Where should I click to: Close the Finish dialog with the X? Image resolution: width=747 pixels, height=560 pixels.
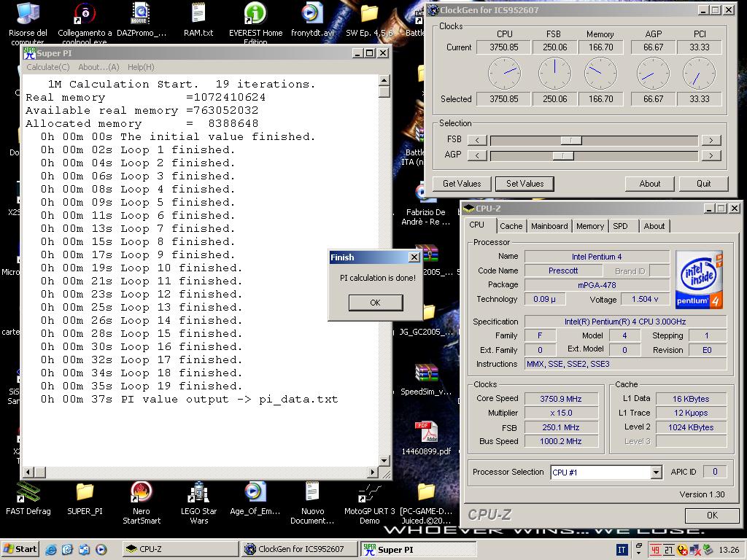coord(414,257)
